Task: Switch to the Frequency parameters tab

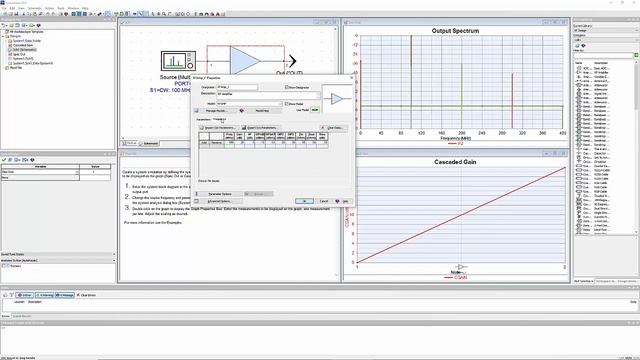Action: click(219, 119)
